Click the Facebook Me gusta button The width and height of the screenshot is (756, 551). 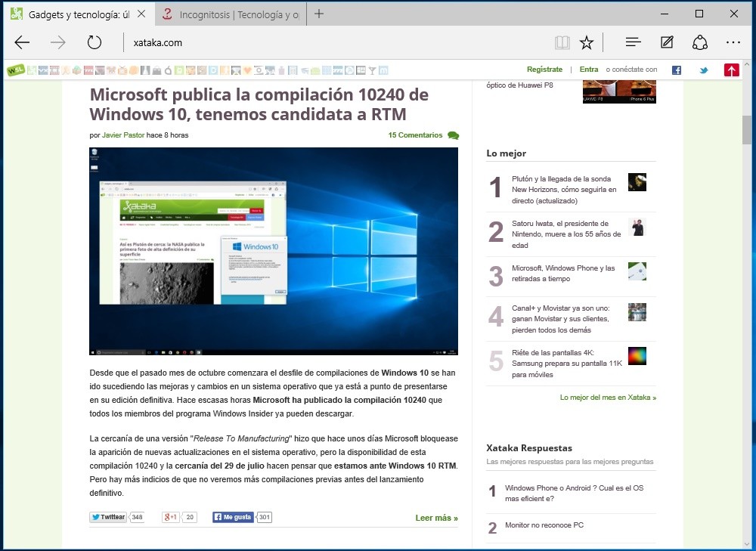pos(233,517)
